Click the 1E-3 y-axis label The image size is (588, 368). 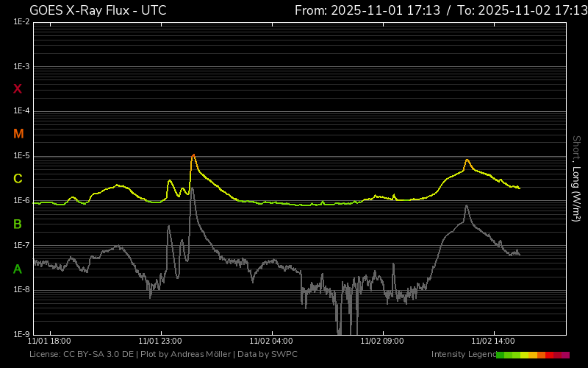pos(21,66)
